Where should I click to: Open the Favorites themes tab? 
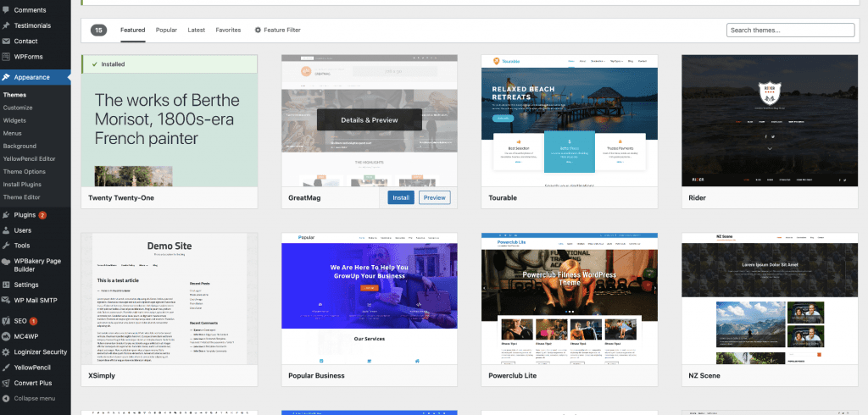[228, 30]
